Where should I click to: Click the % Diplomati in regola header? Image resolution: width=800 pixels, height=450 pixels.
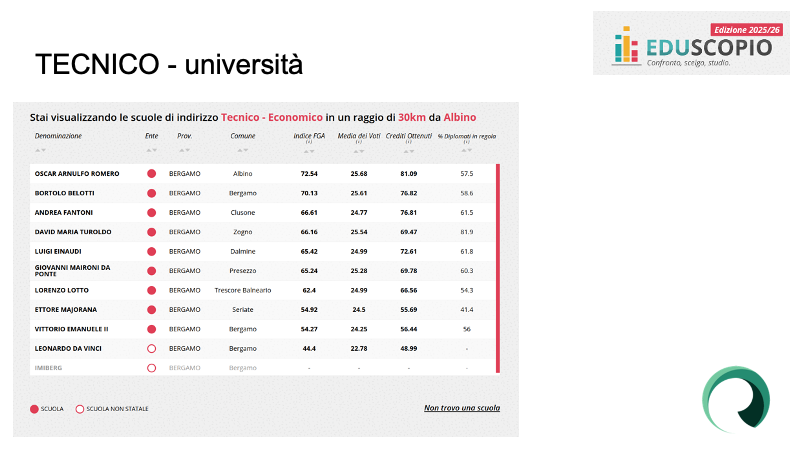[466, 135]
